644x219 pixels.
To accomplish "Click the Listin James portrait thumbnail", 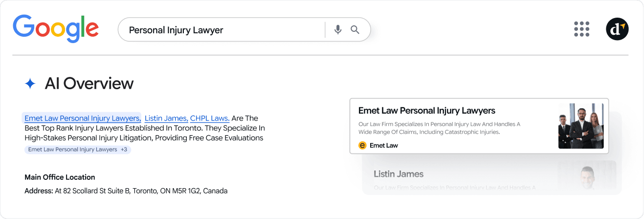I will (x=587, y=175).
